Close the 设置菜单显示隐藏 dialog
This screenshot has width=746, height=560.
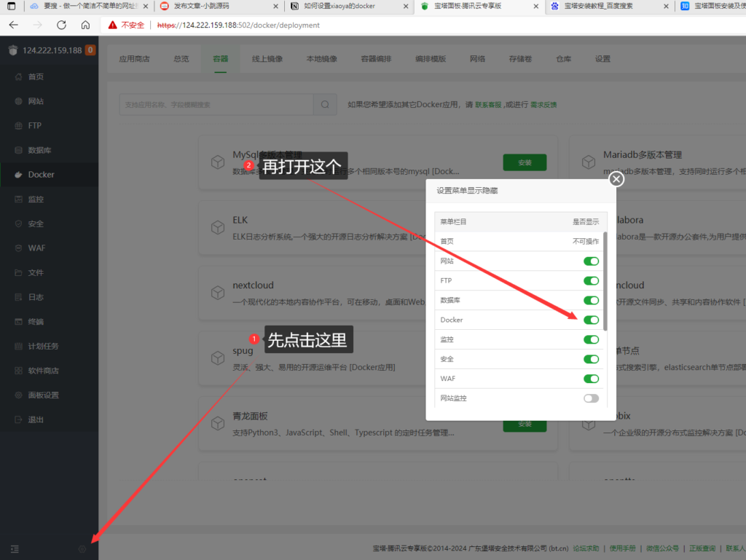[x=616, y=178]
